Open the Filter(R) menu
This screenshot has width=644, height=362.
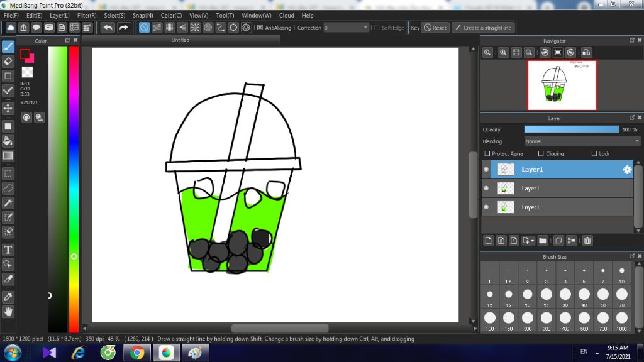(x=87, y=15)
